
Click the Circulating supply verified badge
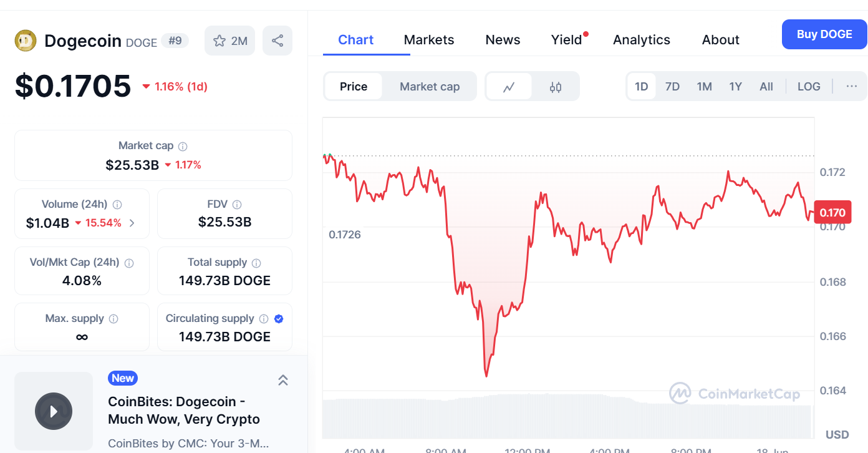coord(279,319)
